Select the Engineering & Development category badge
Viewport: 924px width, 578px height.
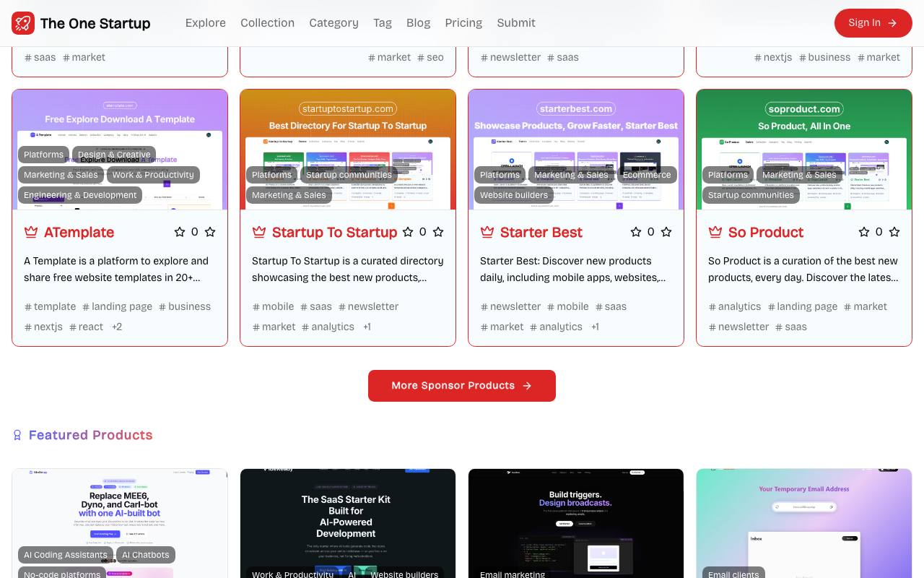pyautogui.click(x=80, y=195)
